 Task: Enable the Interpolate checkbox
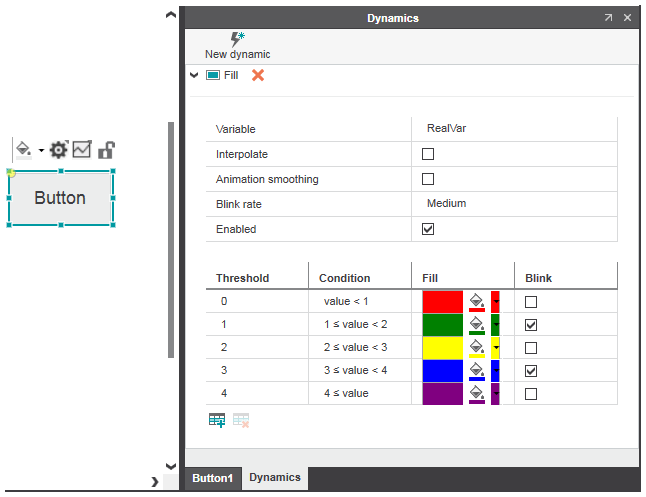[428, 154]
